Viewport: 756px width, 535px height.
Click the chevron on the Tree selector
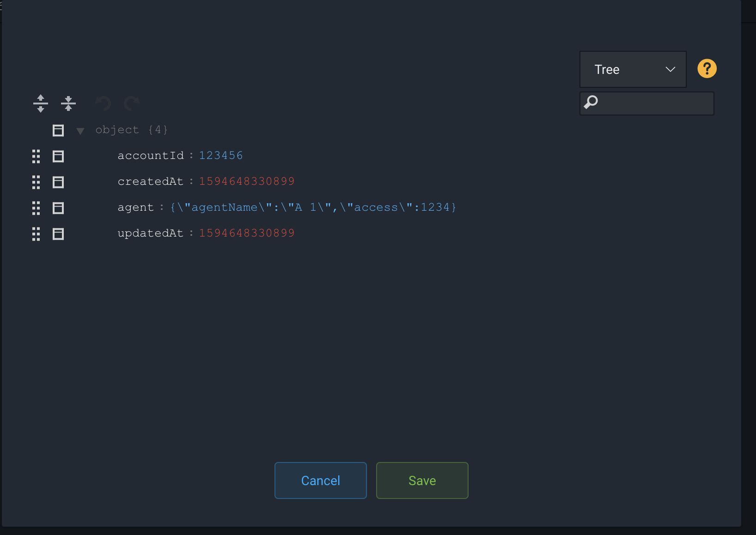coord(670,69)
